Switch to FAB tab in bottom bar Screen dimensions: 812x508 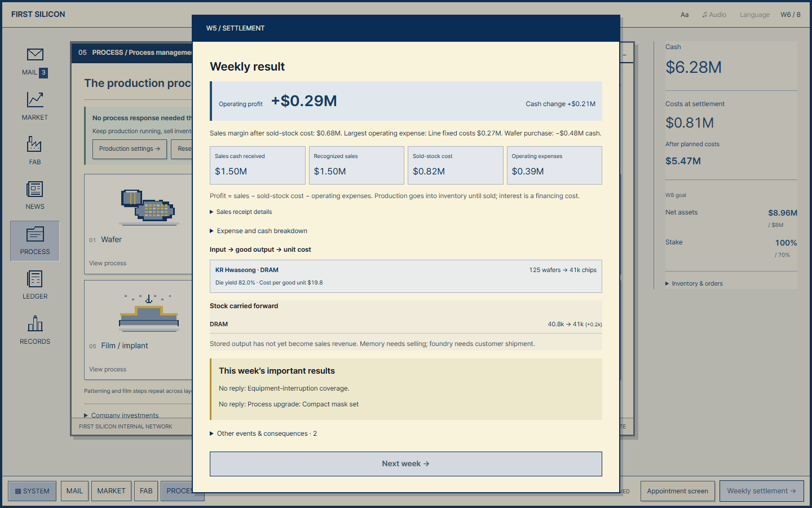tap(146, 491)
